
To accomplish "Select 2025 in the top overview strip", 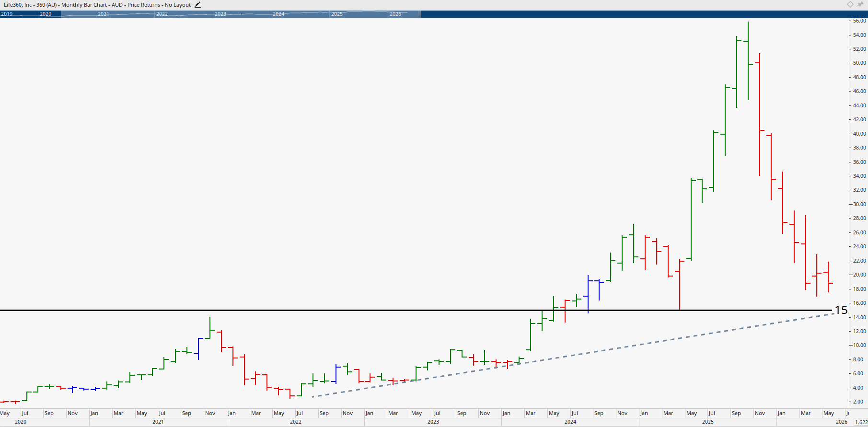I will [337, 14].
